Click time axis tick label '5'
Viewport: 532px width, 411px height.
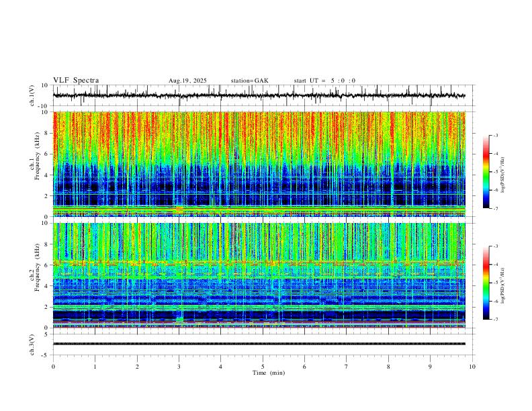tap(263, 367)
